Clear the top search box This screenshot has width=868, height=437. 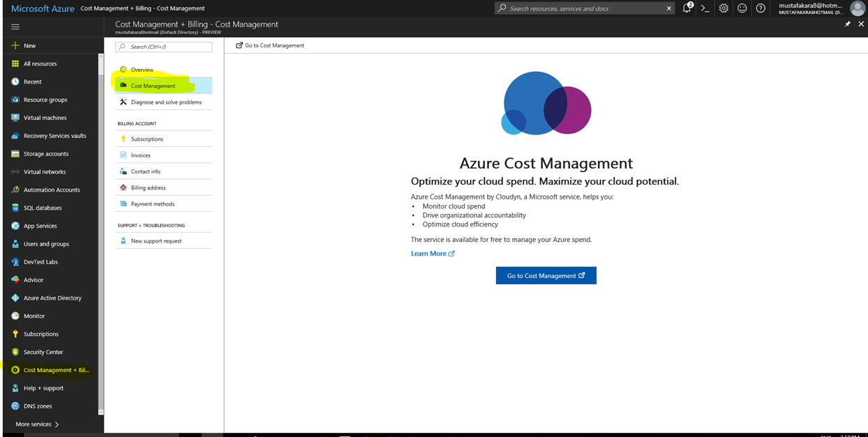(x=669, y=8)
